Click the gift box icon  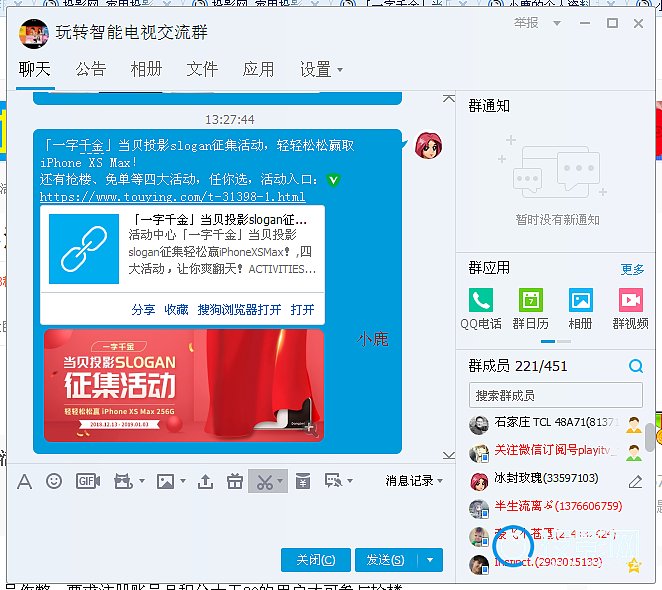tap(234, 481)
